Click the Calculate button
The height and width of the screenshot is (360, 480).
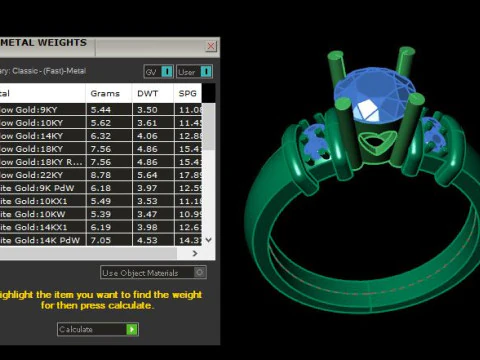tap(98, 329)
